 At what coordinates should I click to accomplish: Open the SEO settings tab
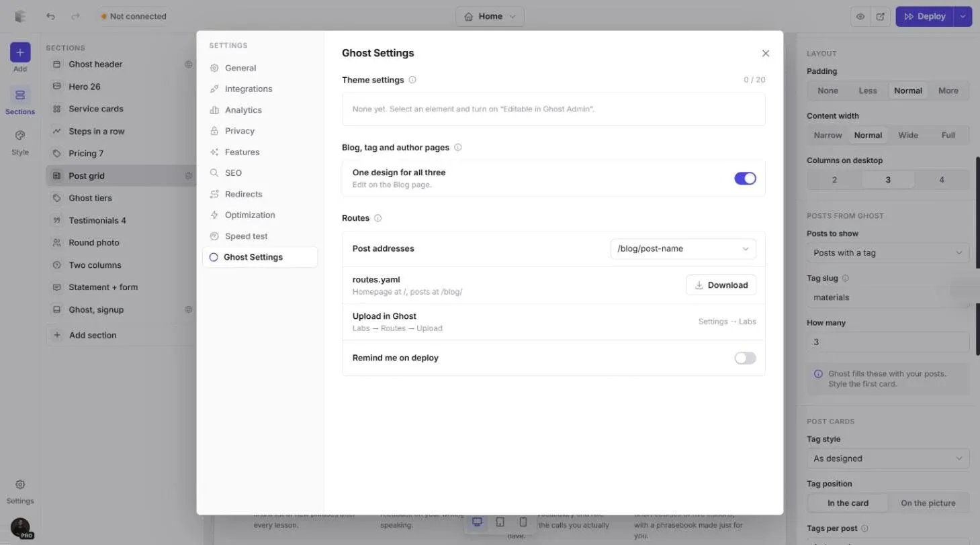tap(260, 173)
